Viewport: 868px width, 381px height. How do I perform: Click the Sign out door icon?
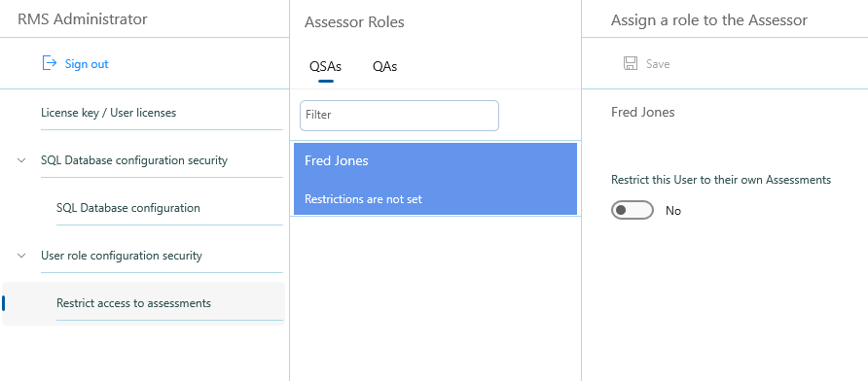tap(50, 63)
